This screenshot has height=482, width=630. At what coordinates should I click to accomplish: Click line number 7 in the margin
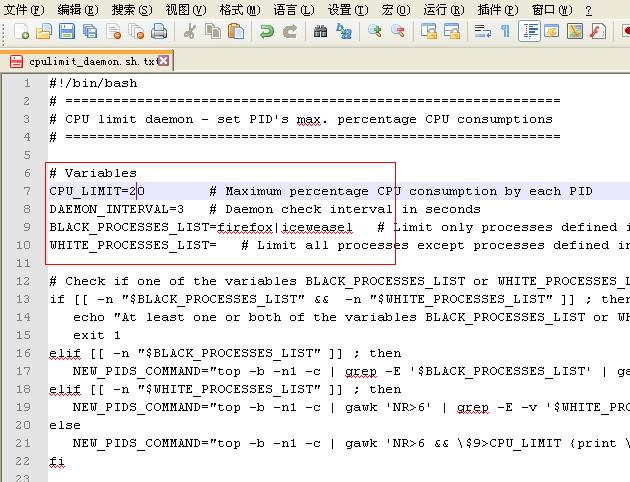pos(27,191)
